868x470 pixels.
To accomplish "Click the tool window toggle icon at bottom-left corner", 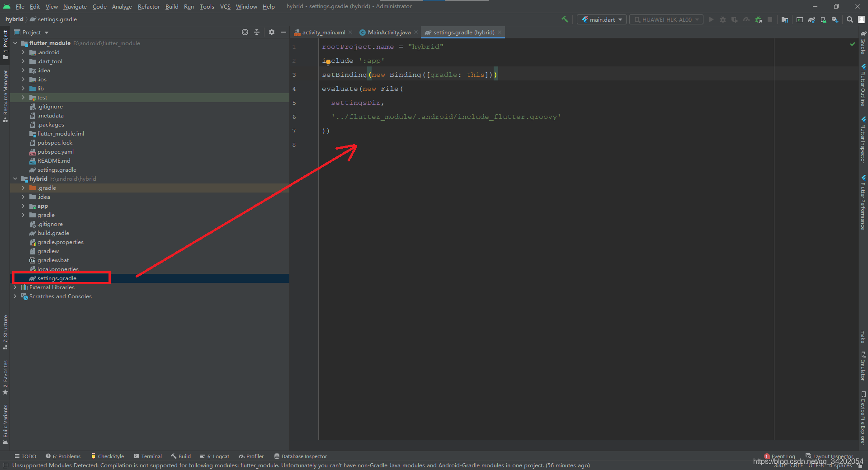I will coord(5,465).
